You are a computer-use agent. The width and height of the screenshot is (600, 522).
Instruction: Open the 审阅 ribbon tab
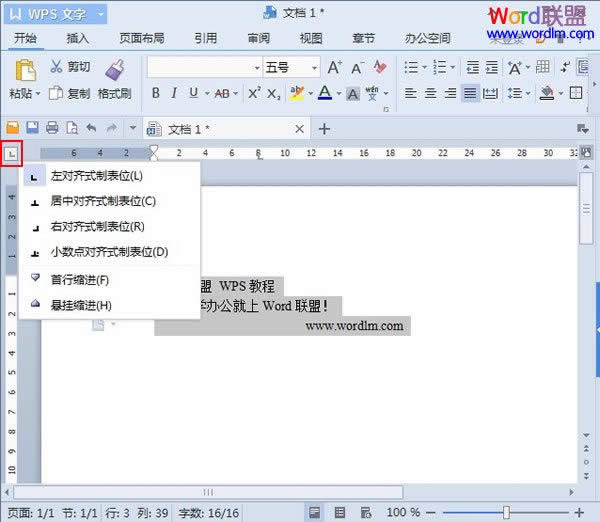pos(259,38)
